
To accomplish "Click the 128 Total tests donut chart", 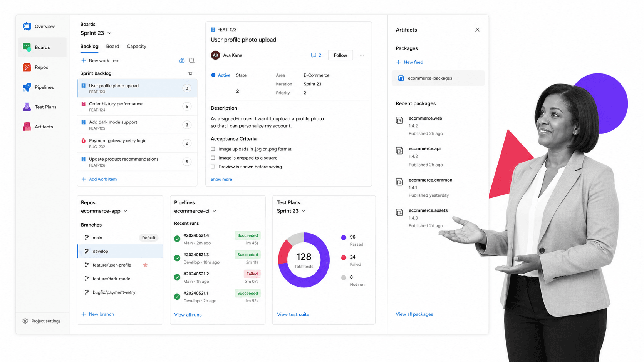I will (x=304, y=260).
